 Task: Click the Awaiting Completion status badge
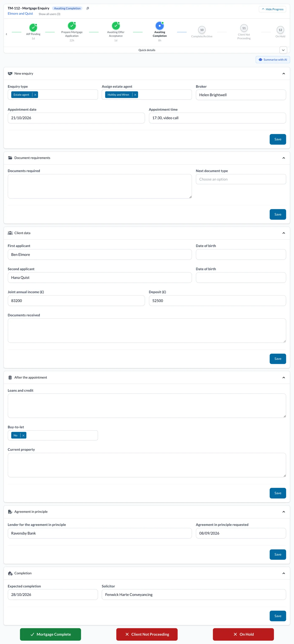pyautogui.click(x=67, y=8)
